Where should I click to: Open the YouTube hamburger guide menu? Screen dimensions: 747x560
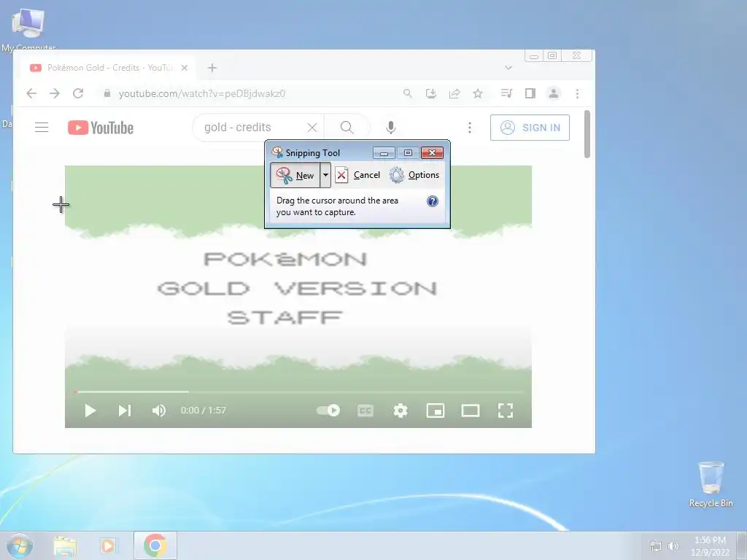point(42,128)
